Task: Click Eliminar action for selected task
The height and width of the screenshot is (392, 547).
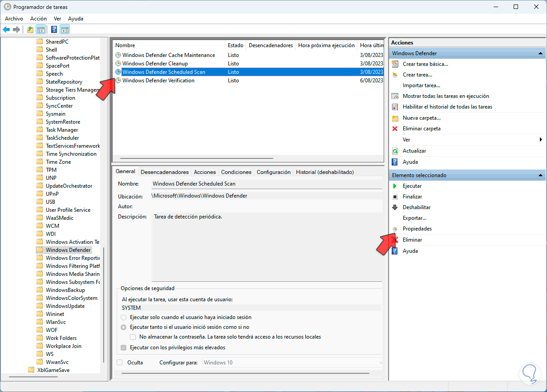Action: (x=412, y=240)
